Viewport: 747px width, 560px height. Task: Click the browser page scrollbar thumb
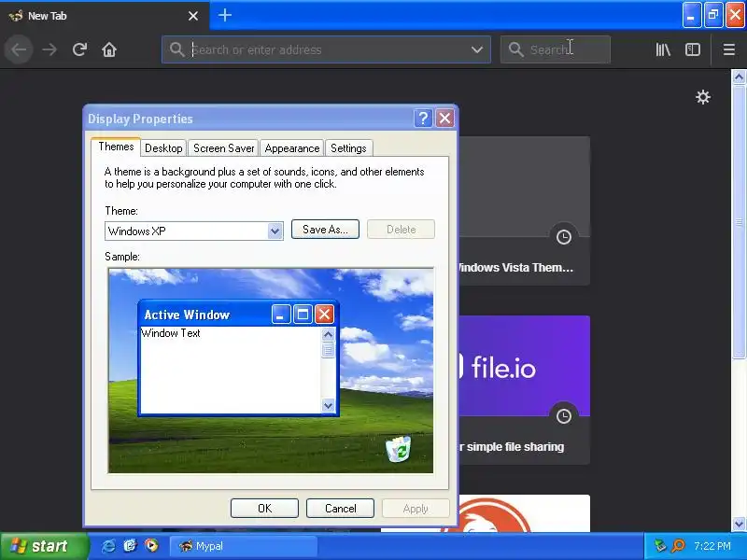(739, 221)
